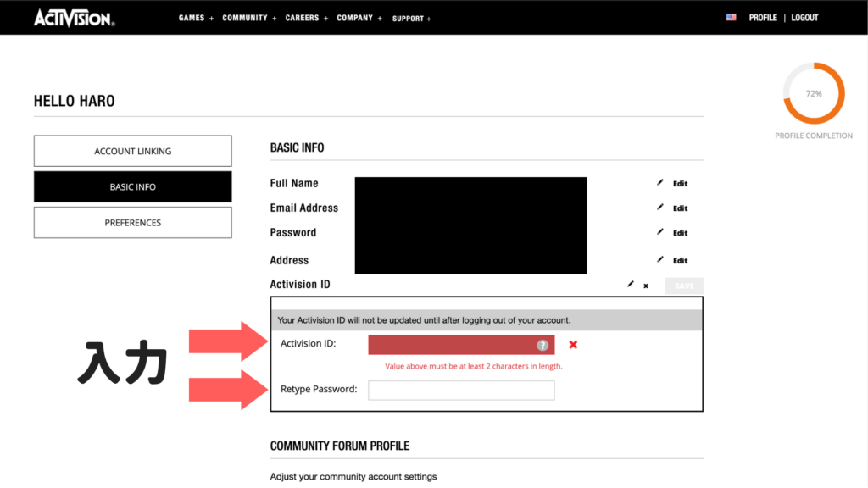Click the 'Adjust your community account settings' text

tap(353, 476)
